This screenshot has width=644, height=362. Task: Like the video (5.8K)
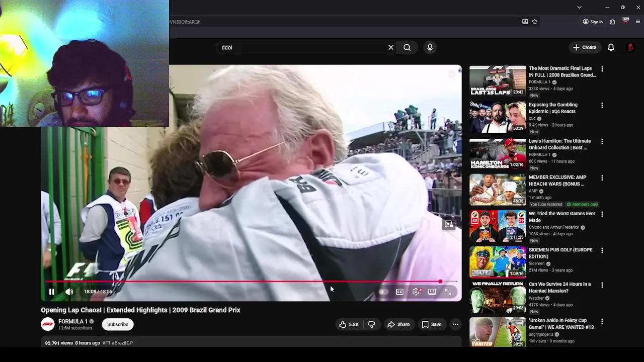click(x=349, y=324)
